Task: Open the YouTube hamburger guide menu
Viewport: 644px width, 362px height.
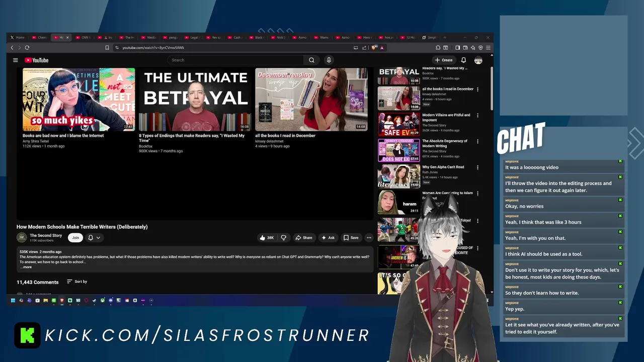Action: click(x=16, y=60)
